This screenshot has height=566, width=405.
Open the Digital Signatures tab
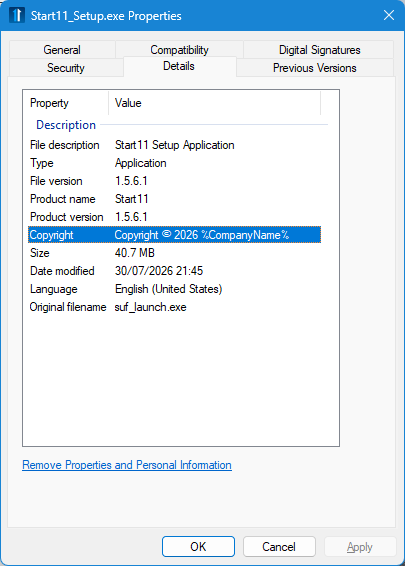[x=319, y=50]
